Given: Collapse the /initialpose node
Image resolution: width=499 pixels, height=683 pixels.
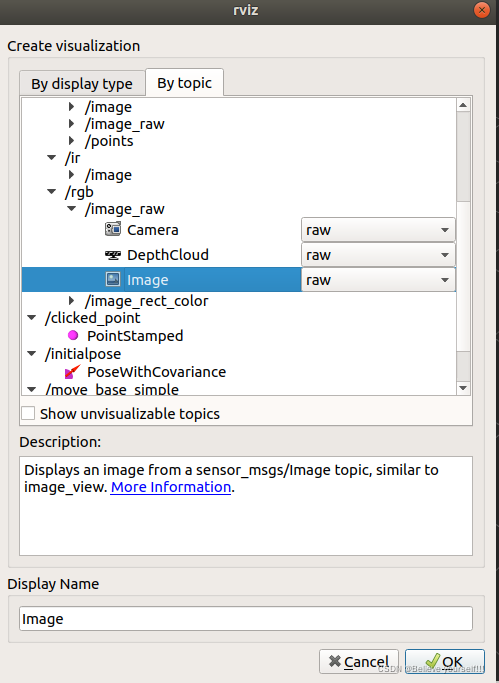Looking at the screenshot, I should click(x=31, y=354).
